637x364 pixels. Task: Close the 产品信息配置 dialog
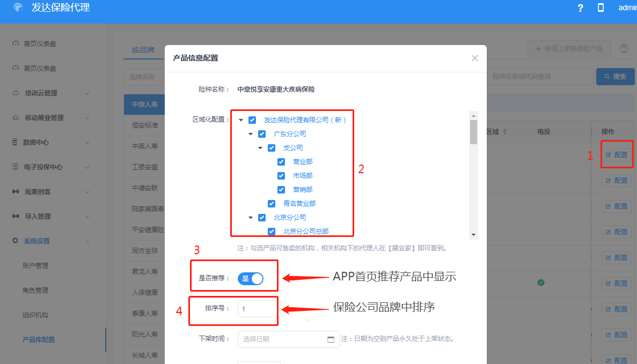point(474,58)
